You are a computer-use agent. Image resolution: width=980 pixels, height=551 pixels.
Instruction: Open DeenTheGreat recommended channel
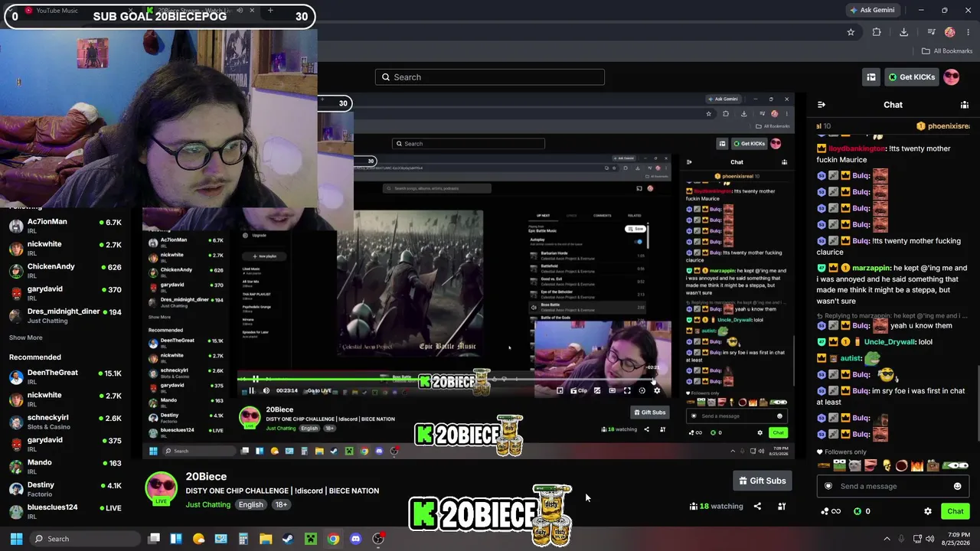coord(66,377)
